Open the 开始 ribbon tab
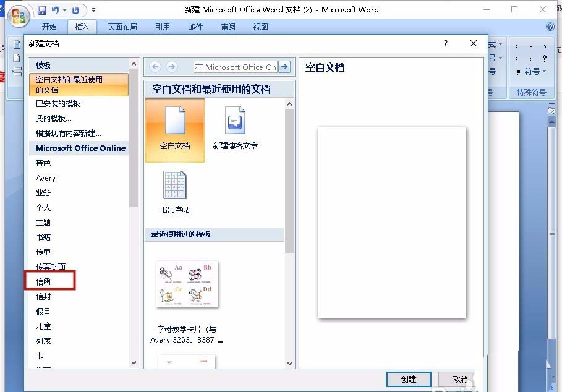 click(49, 27)
